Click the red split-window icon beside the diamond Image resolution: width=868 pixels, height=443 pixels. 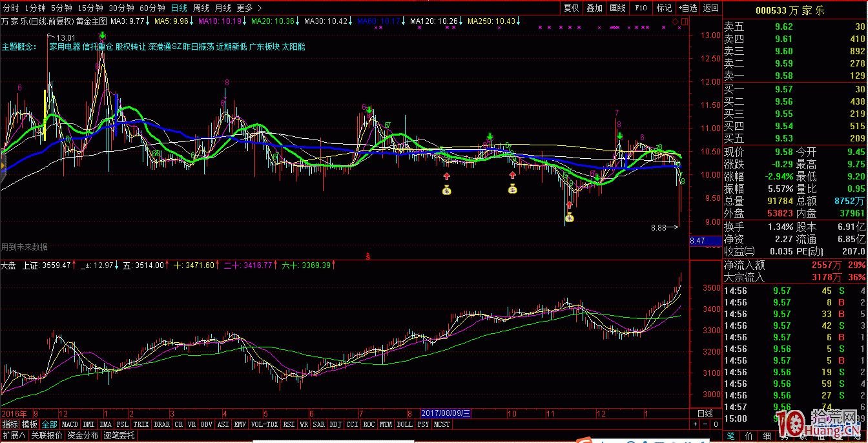(684, 21)
